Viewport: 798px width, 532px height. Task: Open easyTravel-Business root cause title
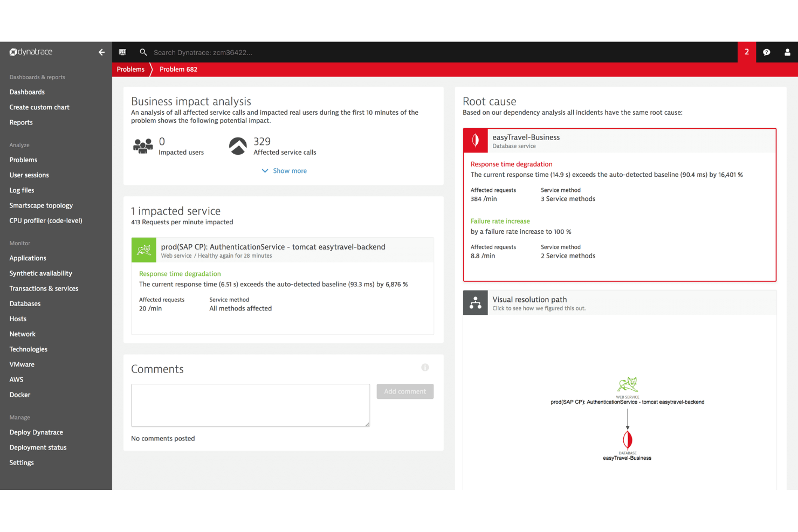point(526,137)
